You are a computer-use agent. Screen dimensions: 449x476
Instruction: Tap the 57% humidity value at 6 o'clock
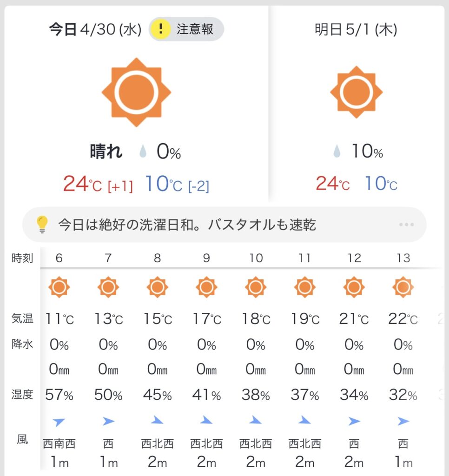coord(59,395)
